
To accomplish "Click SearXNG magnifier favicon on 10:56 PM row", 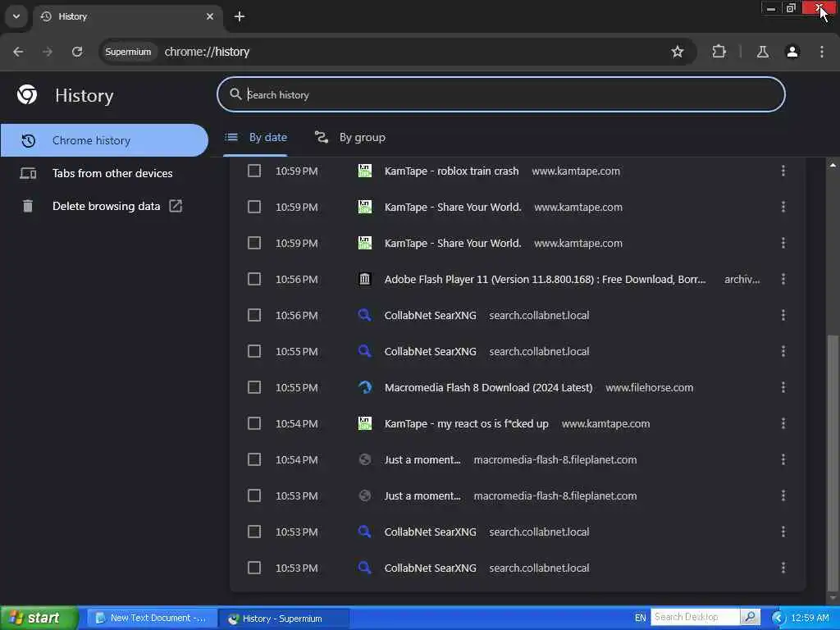I will point(364,315).
